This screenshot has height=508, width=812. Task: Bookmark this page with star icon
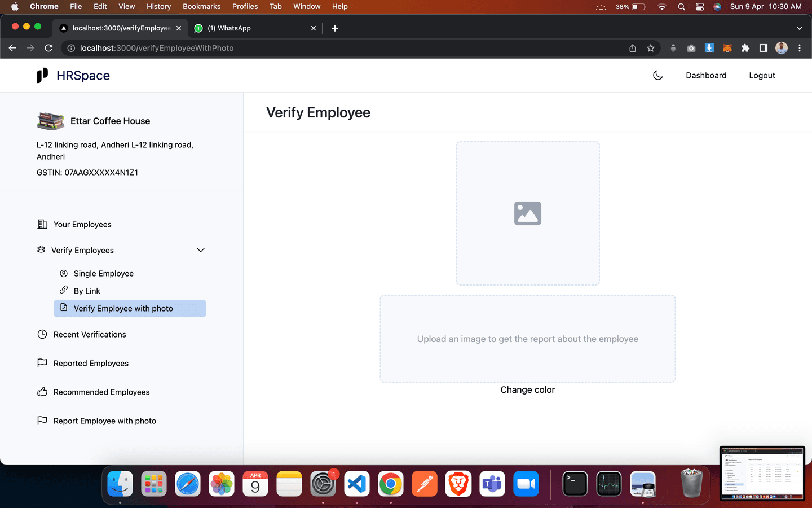[x=651, y=48]
